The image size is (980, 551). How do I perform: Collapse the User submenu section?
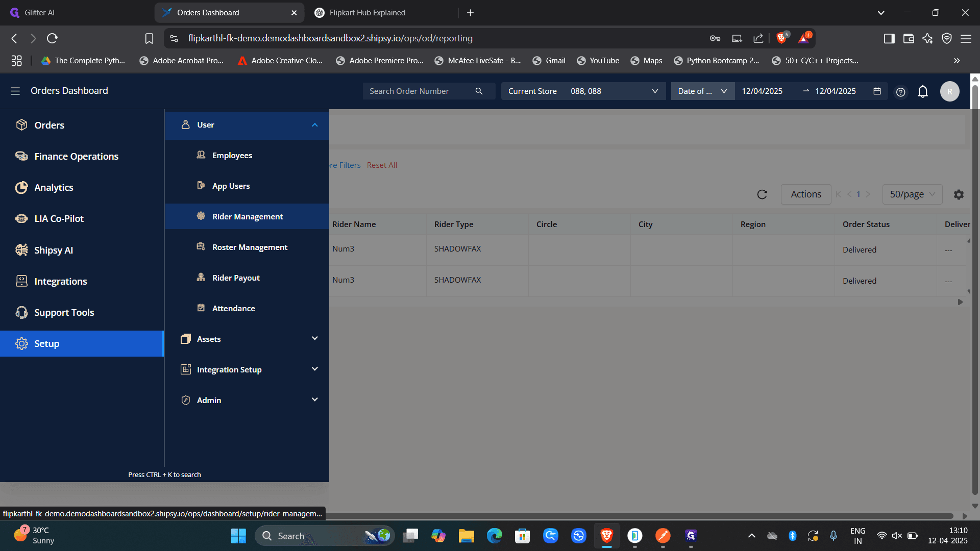click(247, 124)
